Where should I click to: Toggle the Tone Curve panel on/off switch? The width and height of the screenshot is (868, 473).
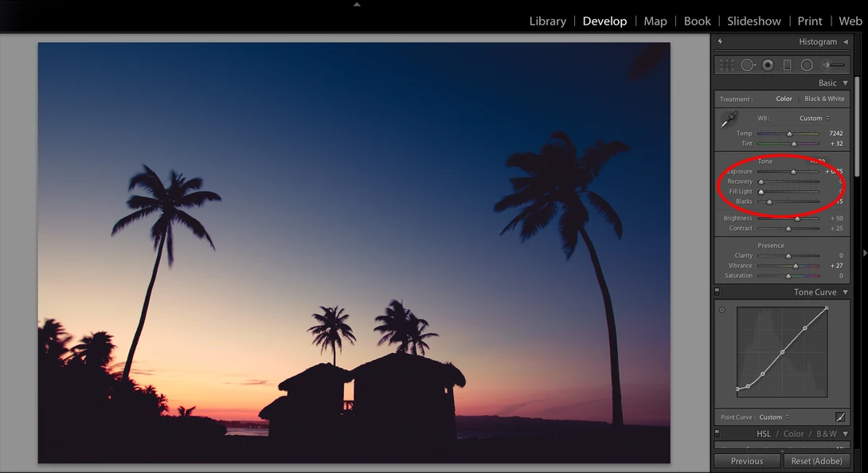(717, 291)
